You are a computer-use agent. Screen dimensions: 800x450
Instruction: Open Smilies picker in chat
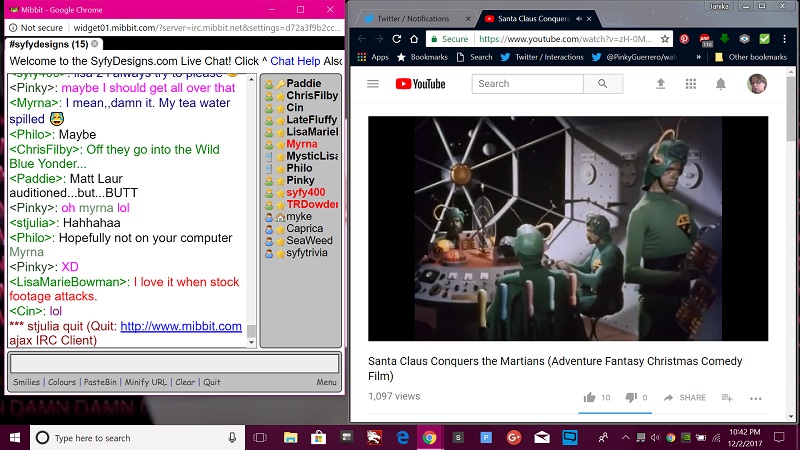(26, 382)
